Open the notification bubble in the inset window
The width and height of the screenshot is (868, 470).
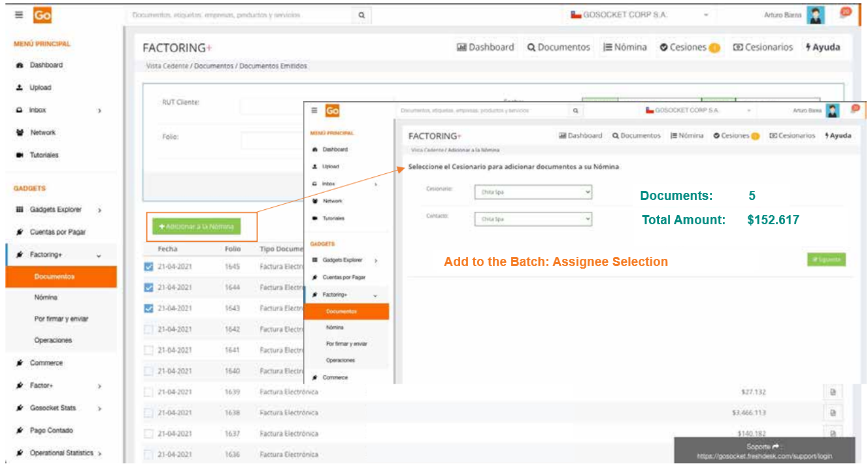click(x=855, y=109)
